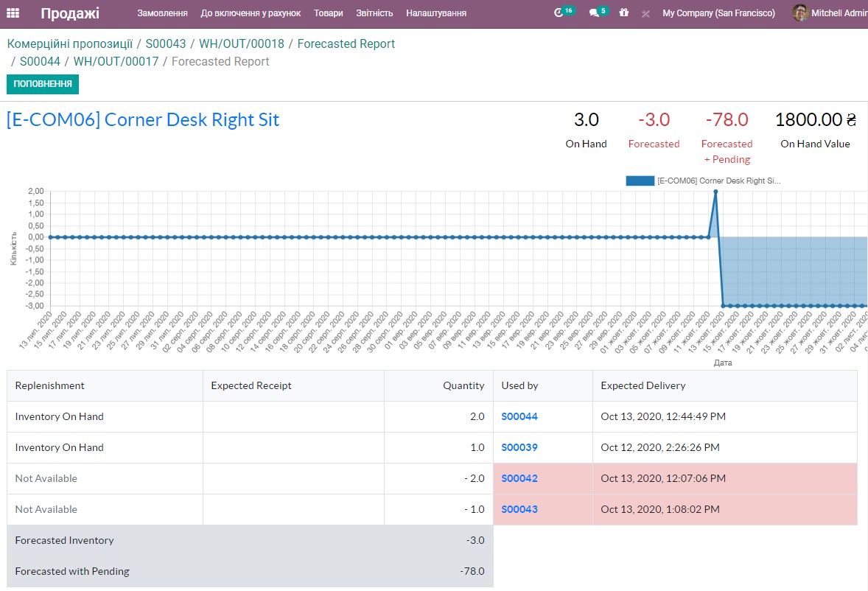Open the conversations chat icon
Viewport: 868px width, 591px height.
pyautogui.click(x=595, y=13)
